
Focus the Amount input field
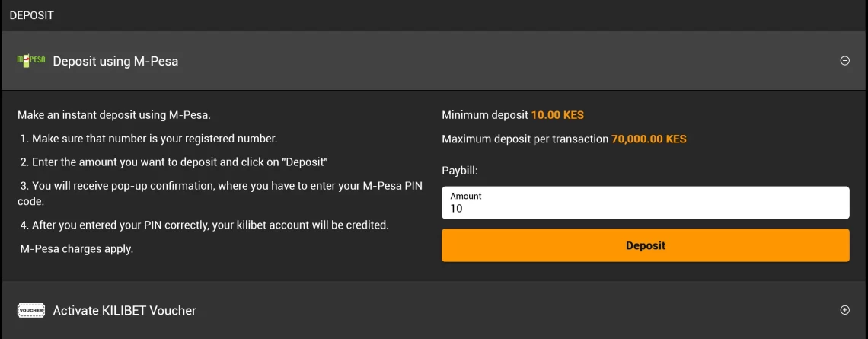point(646,203)
